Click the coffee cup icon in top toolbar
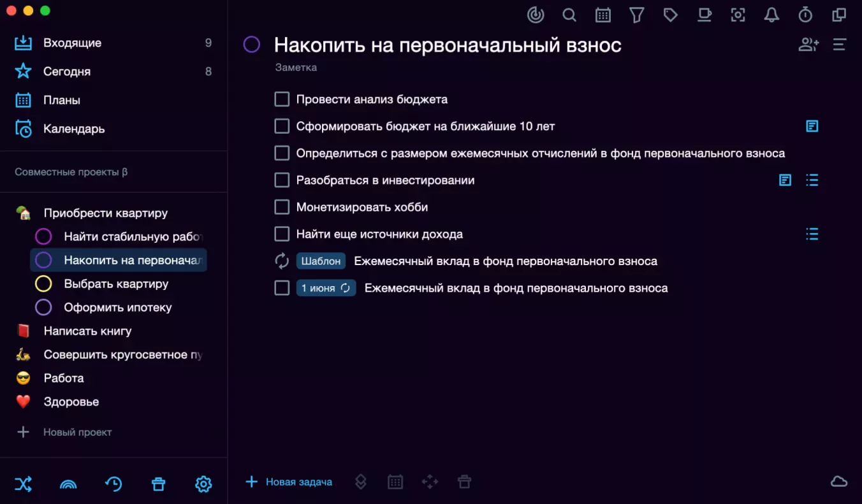The image size is (862, 504). [704, 15]
